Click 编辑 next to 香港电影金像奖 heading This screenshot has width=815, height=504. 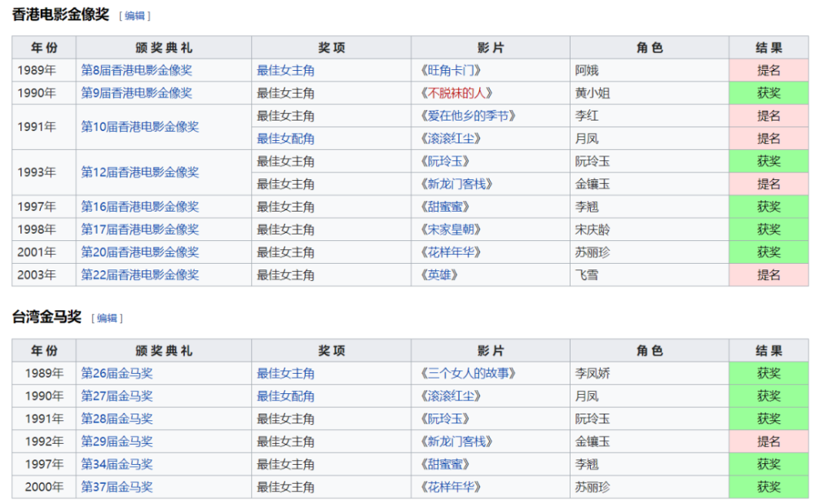pos(134,16)
